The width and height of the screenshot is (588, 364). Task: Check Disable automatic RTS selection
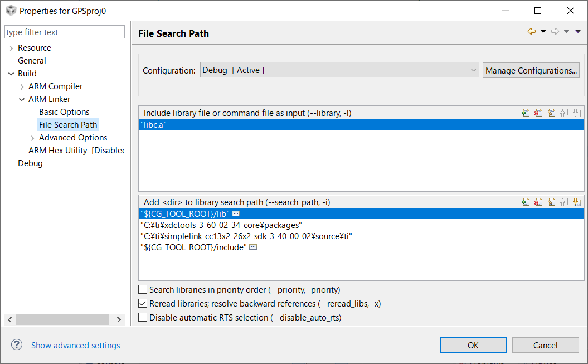[x=143, y=318]
